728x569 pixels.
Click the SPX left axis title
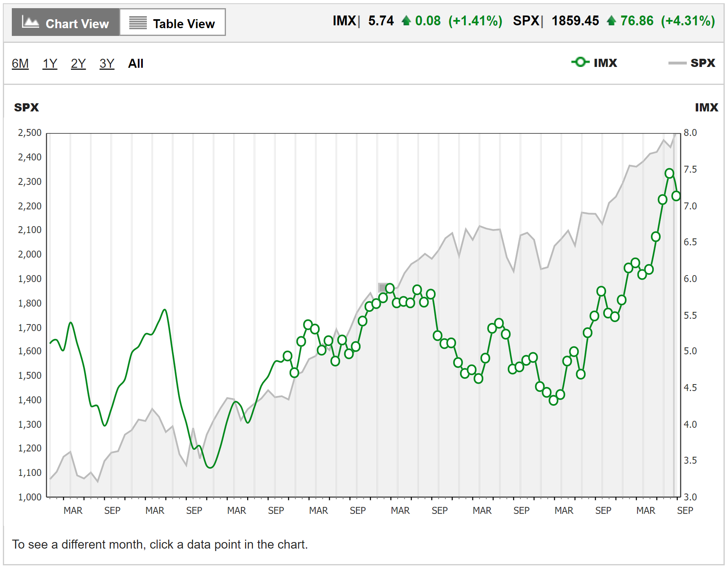[27, 107]
